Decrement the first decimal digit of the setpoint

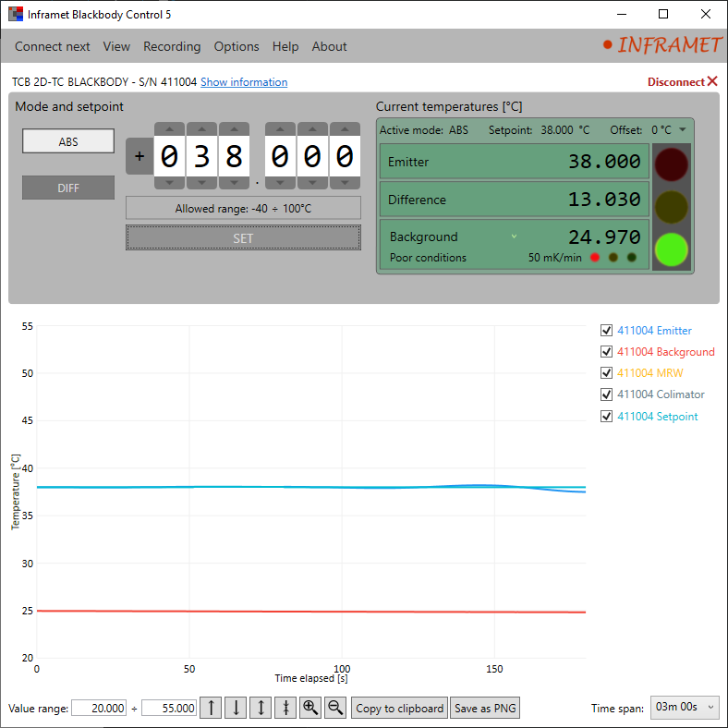280,183
